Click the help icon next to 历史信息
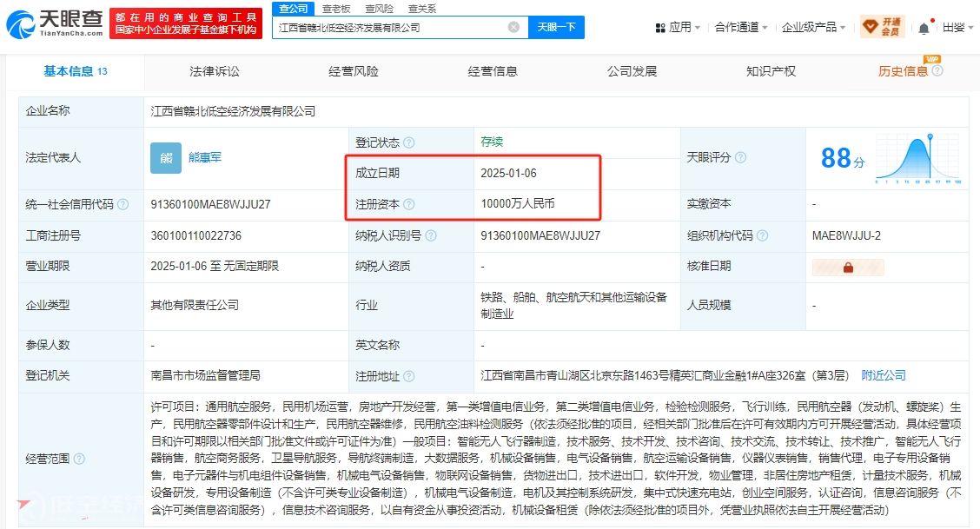The height and width of the screenshot is (529, 980). 937,71
